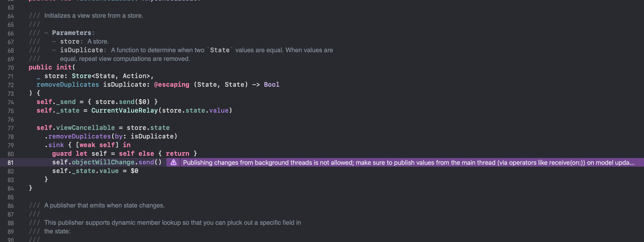Viewport: 644px width, 242px height.
Task: Click the Parameters doc comment heading
Action: click(72, 33)
